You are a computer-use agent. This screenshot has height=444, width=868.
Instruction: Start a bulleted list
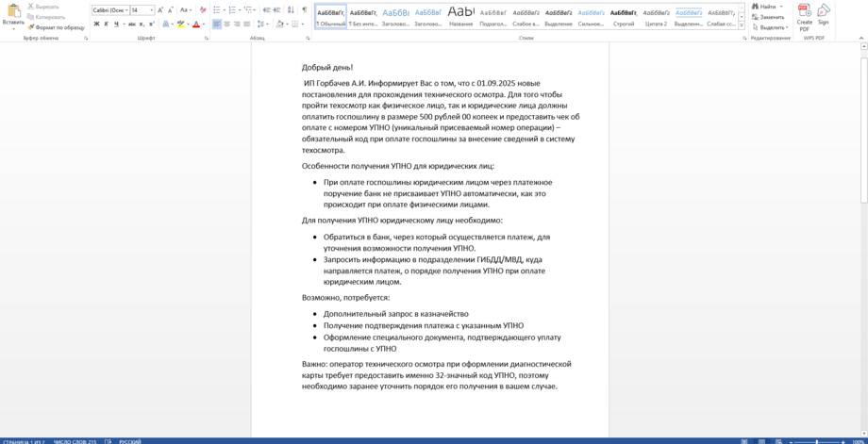(216, 10)
